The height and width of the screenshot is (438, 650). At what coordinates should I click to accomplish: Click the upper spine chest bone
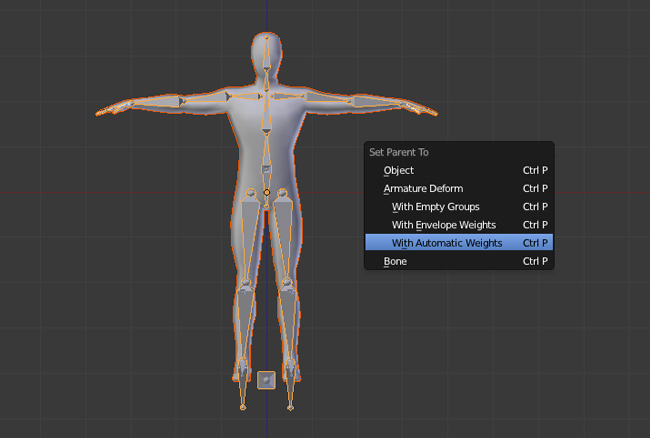tap(267, 111)
